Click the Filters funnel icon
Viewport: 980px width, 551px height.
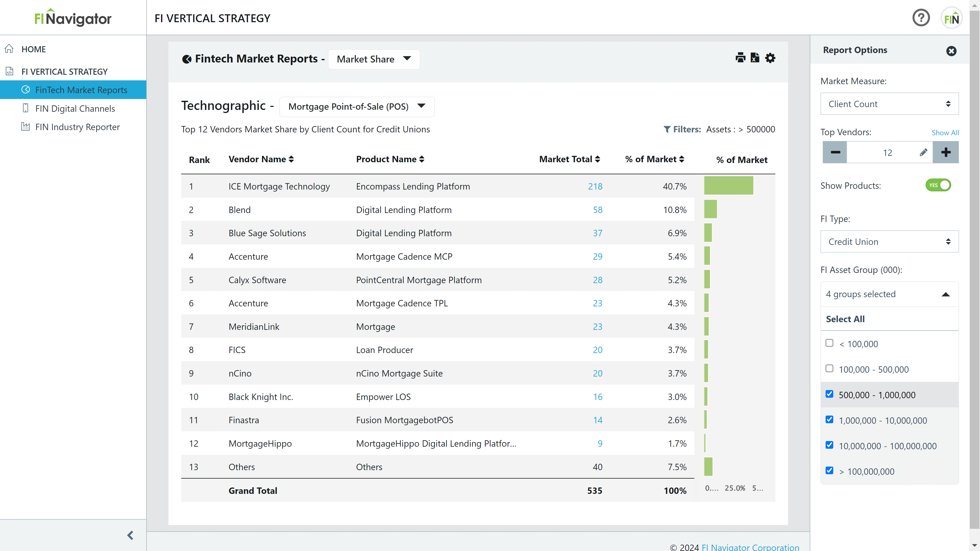point(667,129)
